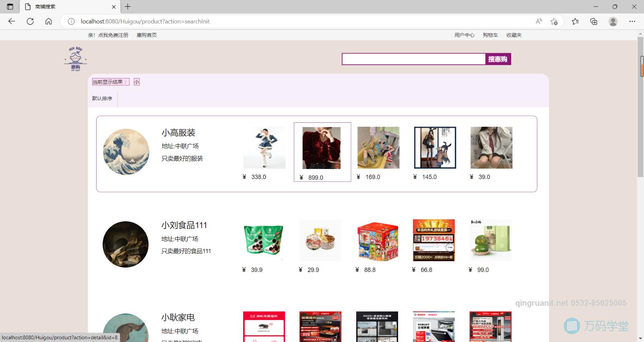Open 小高服装 shop name
Viewport: 644px width, 342px height.
pos(178,133)
